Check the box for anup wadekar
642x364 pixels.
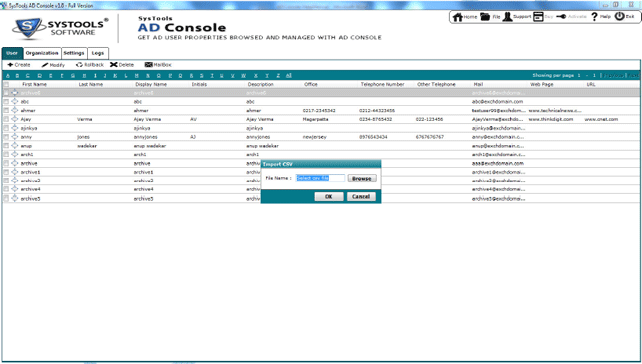point(6,146)
